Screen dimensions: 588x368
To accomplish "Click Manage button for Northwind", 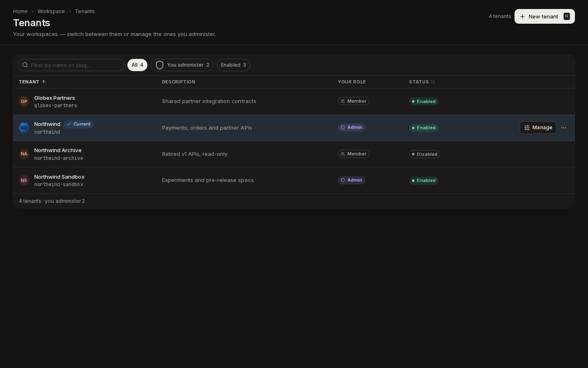I will pos(538,128).
